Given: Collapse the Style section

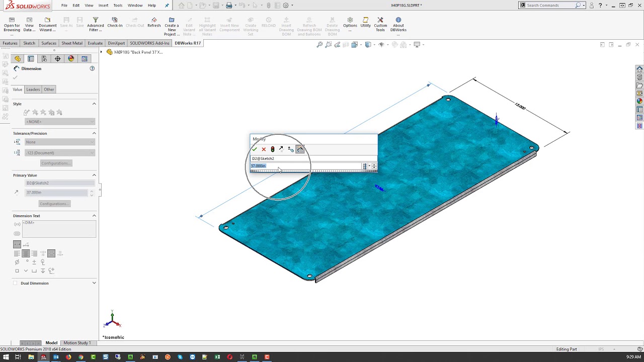Looking at the screenshot, I should coord(94,104).
